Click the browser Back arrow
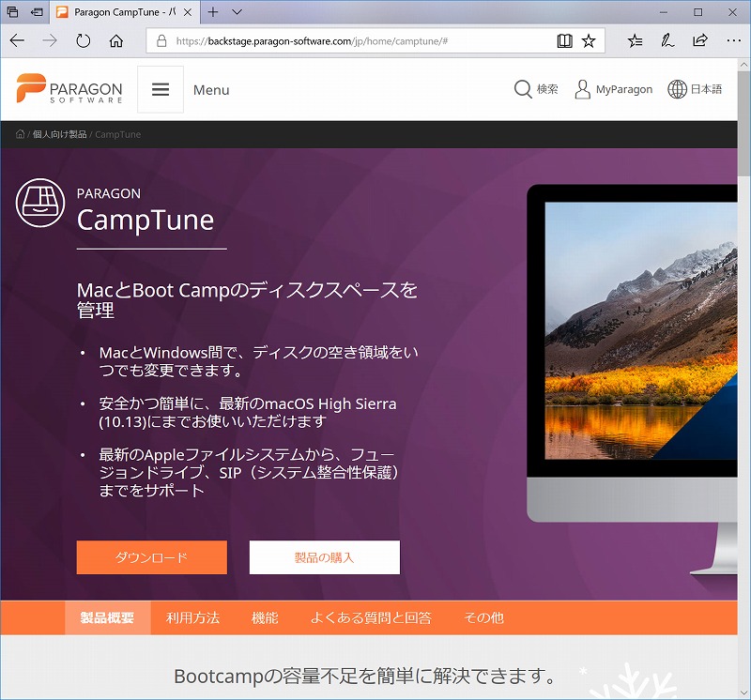 coord(17,40)
